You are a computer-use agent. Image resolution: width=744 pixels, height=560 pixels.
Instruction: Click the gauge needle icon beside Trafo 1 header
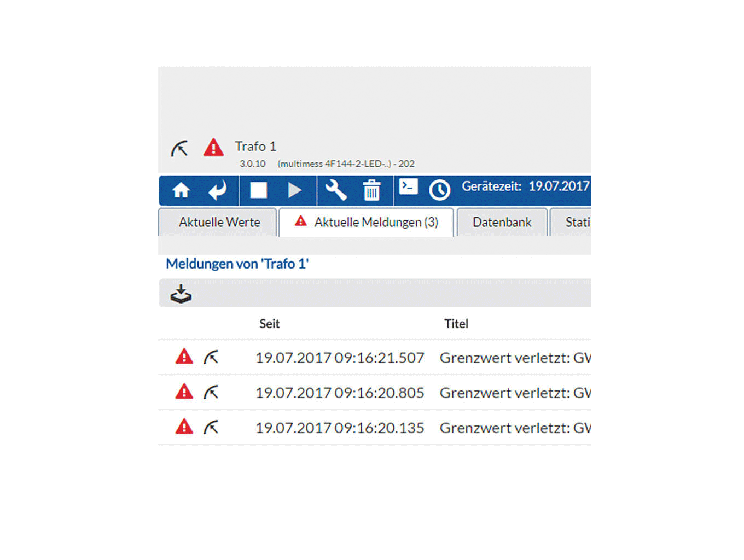coord(179,148)
